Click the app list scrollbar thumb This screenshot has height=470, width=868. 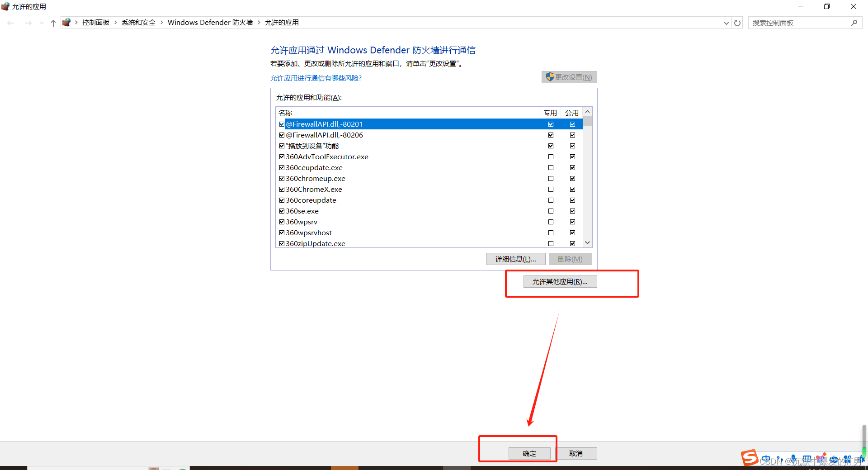point(587,121)
